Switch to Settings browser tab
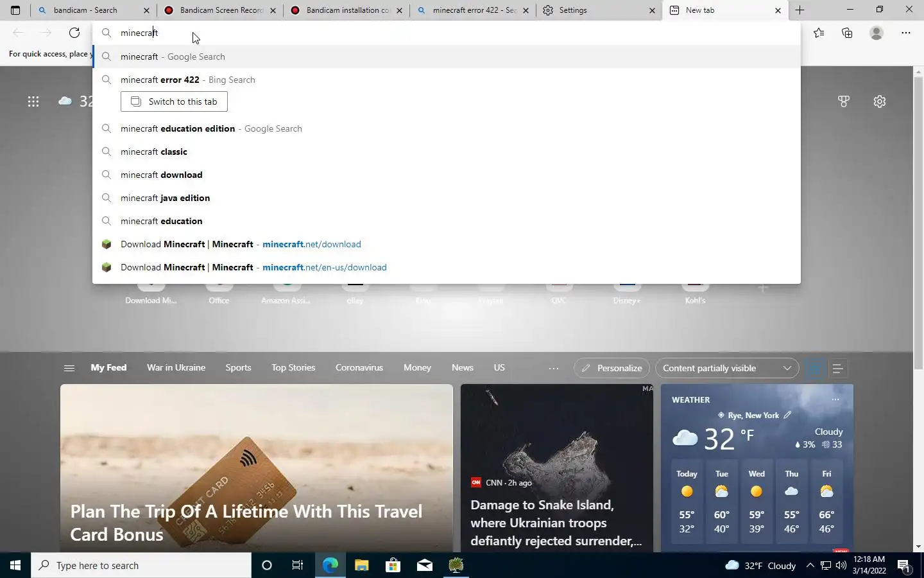The height and width of the screenshot is (578, 924). (600, 10)
